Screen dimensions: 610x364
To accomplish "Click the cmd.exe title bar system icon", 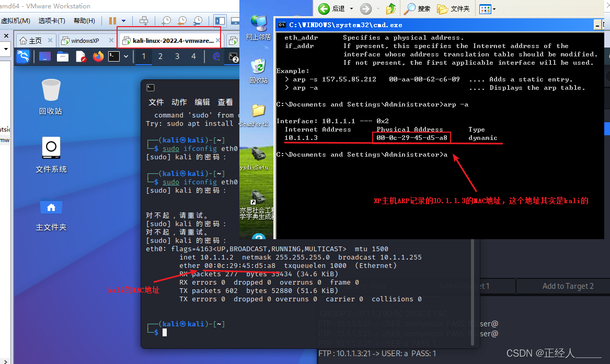I will click(282, 25).
